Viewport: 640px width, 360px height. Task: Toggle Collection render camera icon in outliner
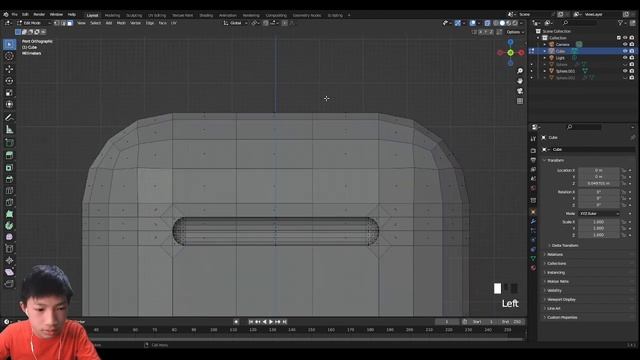pos(632,38)
